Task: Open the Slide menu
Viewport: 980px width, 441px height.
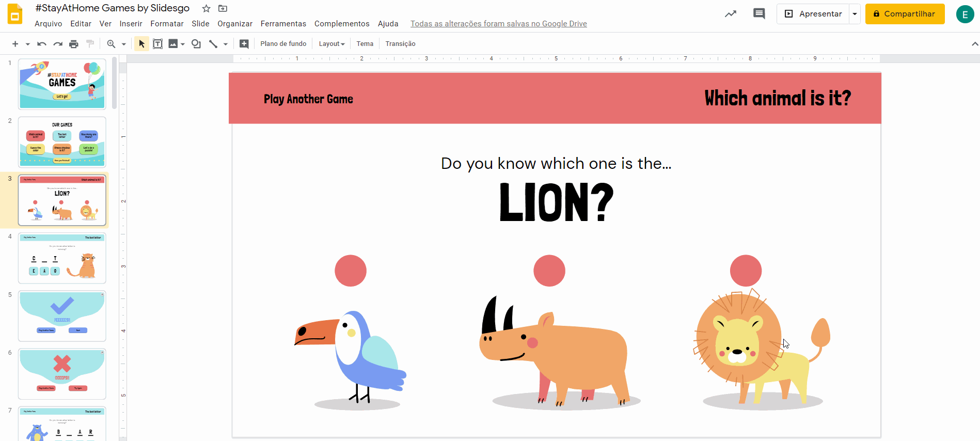Action: click(x=200, y=24)
